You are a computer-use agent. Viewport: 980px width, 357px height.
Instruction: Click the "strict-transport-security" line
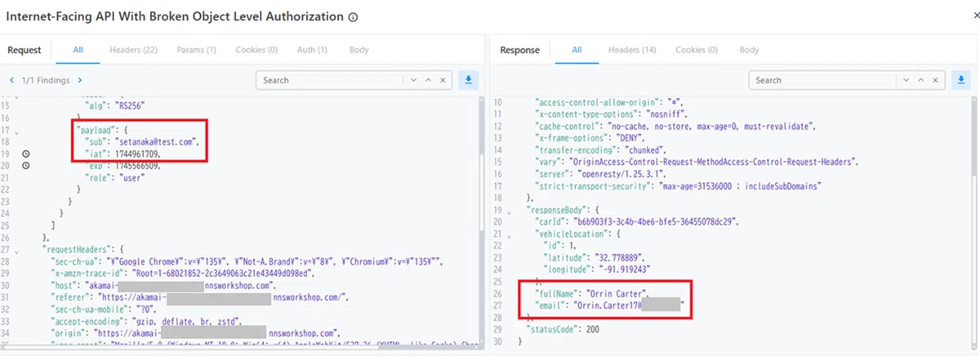pos(678,185)
